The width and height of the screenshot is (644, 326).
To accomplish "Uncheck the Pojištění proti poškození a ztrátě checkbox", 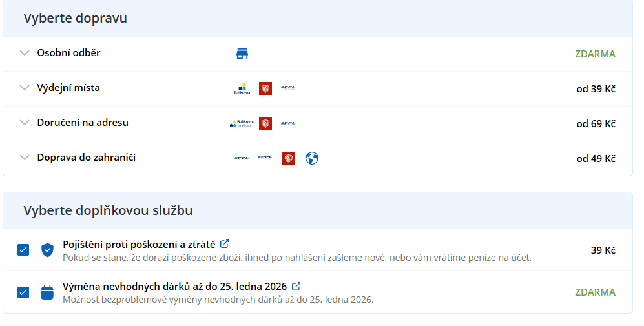I will coord(23,250).
